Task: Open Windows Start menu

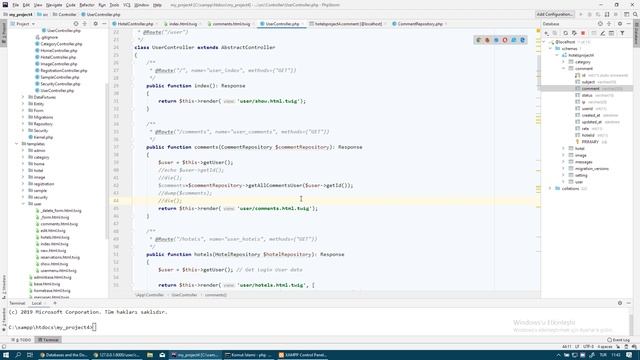Action: tap(5, 355)
